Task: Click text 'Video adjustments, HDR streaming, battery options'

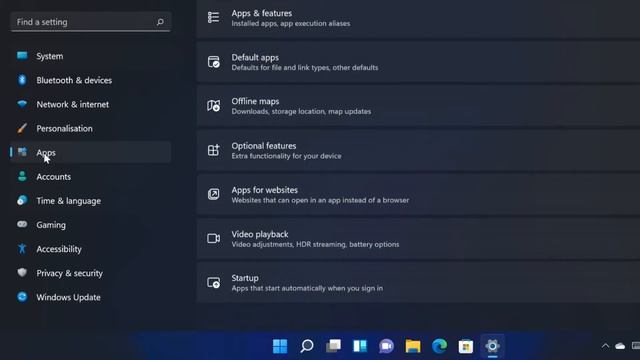Action: point(315,244)
